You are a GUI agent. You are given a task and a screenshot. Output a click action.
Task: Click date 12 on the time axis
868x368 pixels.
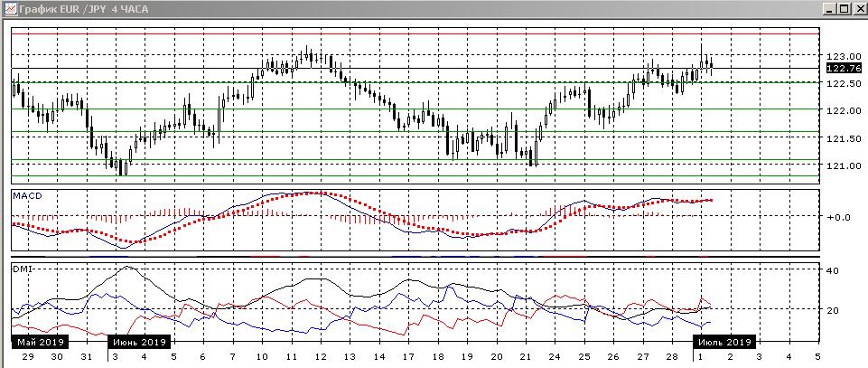tap(320, 357)
